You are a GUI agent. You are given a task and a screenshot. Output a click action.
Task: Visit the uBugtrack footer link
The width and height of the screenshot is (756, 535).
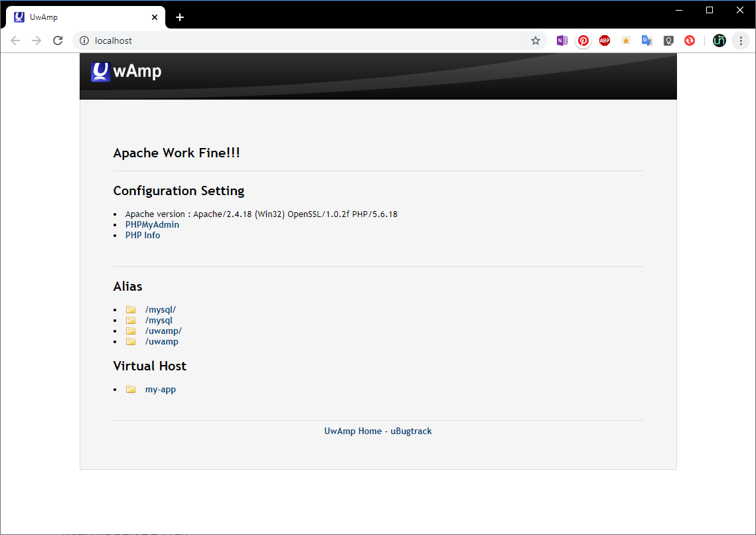tap(412, 431)
